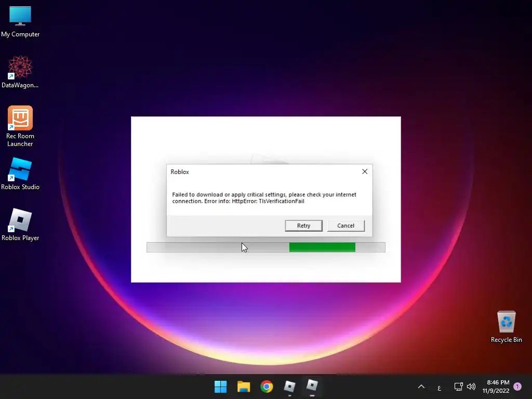
Task: Select the Recycle Bin icon
Action: pos(506,327)
